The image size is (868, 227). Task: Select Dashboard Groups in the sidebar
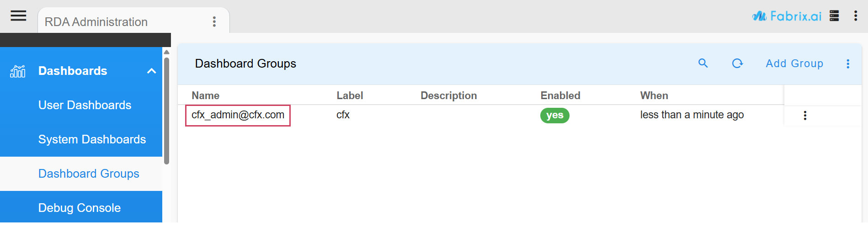click(89, 174)
